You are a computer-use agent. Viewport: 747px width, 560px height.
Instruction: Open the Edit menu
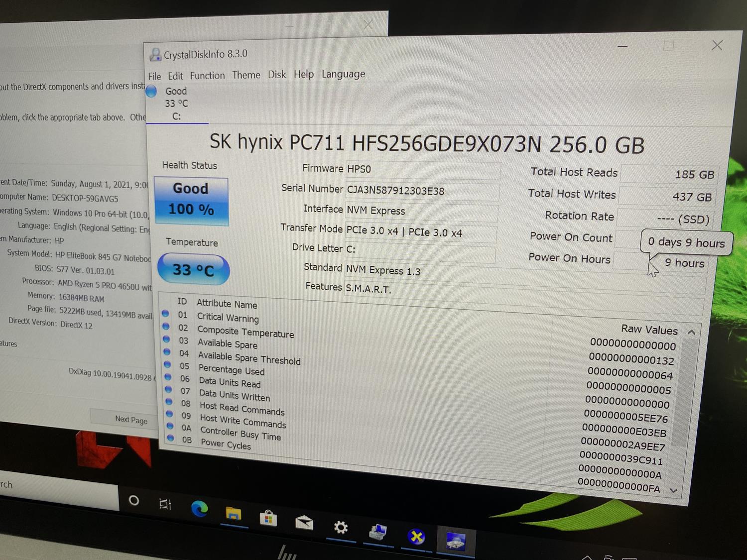(175, 76)
